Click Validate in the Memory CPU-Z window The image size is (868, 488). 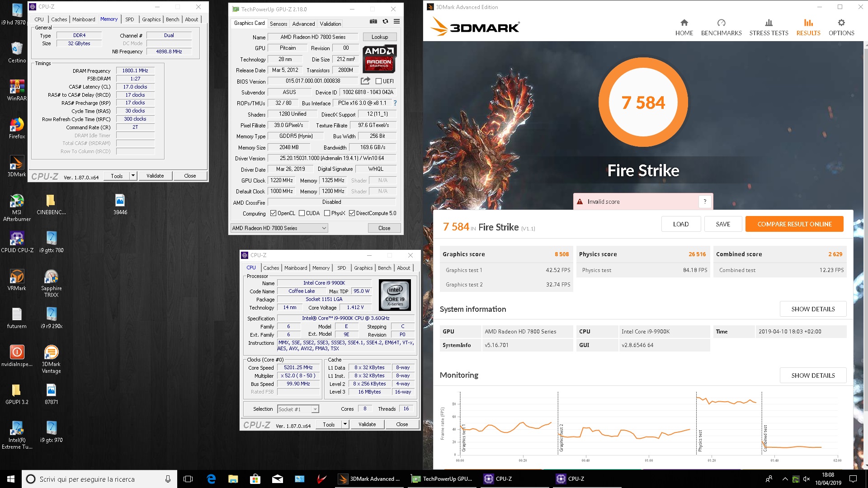[x=155, y=176]
